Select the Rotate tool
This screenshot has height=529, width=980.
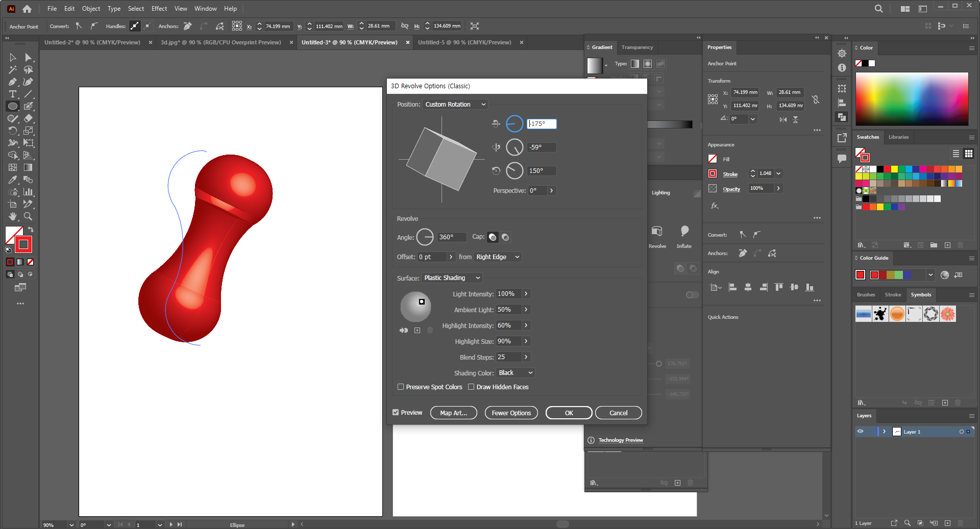(x=13, y=131)
